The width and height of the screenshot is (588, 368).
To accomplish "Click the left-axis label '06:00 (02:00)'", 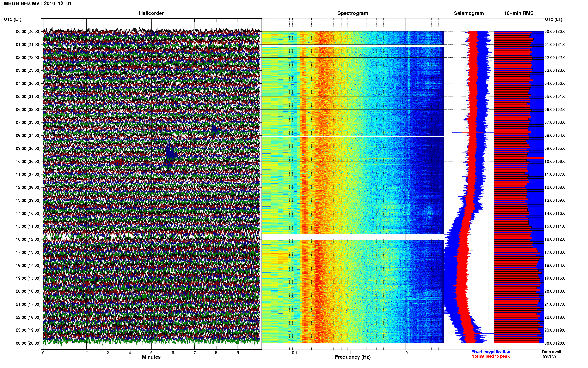I will (x=28, y=109).
